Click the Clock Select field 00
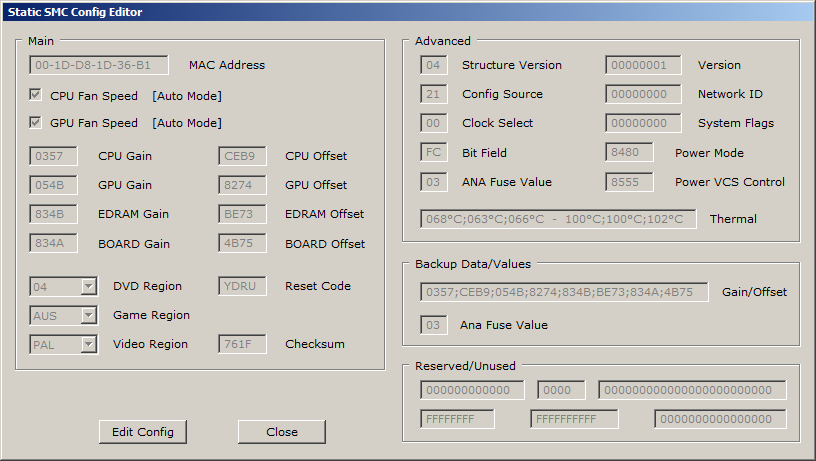The height and width of the screenshot is (461, 816). point(434,123)
